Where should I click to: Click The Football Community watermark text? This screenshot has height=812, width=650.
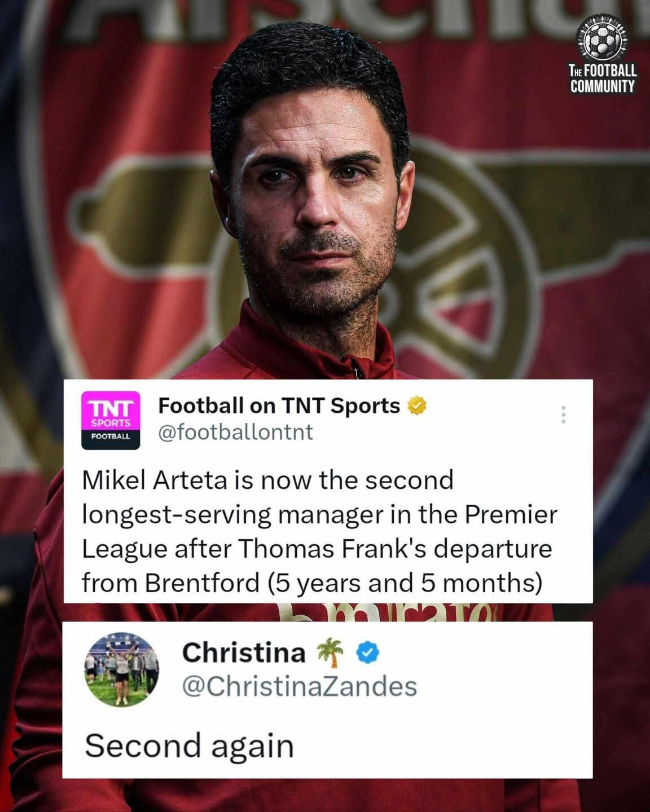pyautogui.click(x=602, y=78)
